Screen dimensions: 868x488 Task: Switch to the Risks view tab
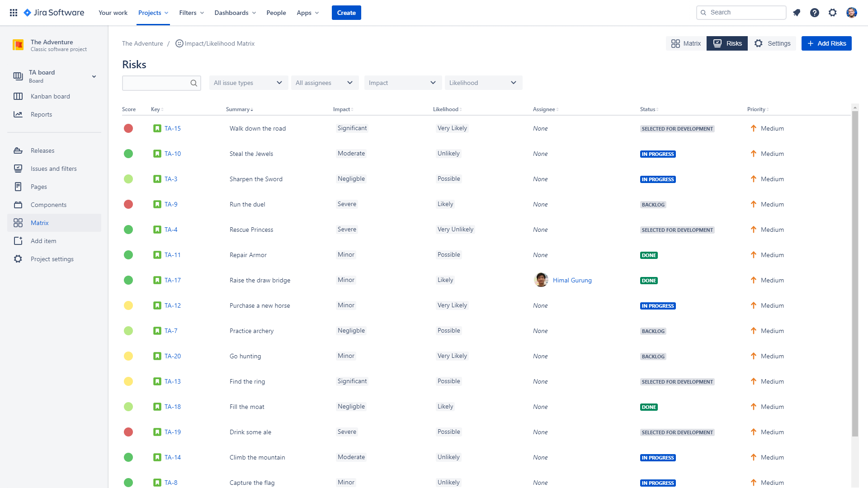pyautogui.click(x=727, y=43)
